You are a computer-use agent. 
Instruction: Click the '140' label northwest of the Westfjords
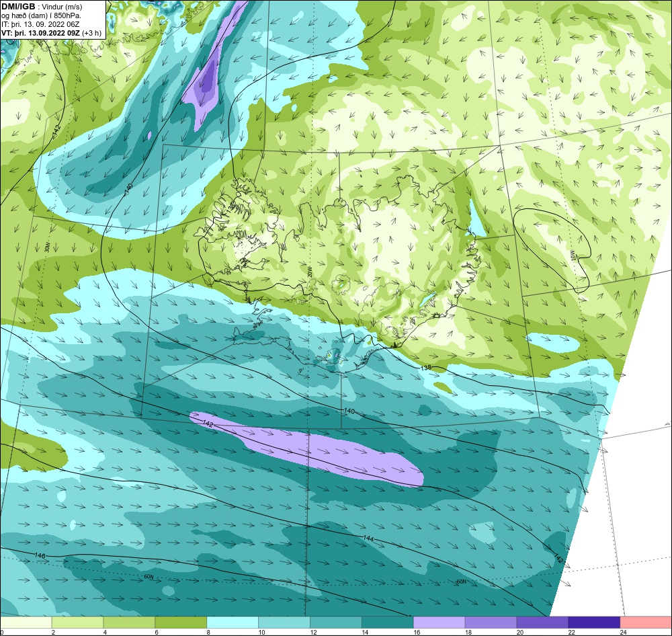[129, 188]
